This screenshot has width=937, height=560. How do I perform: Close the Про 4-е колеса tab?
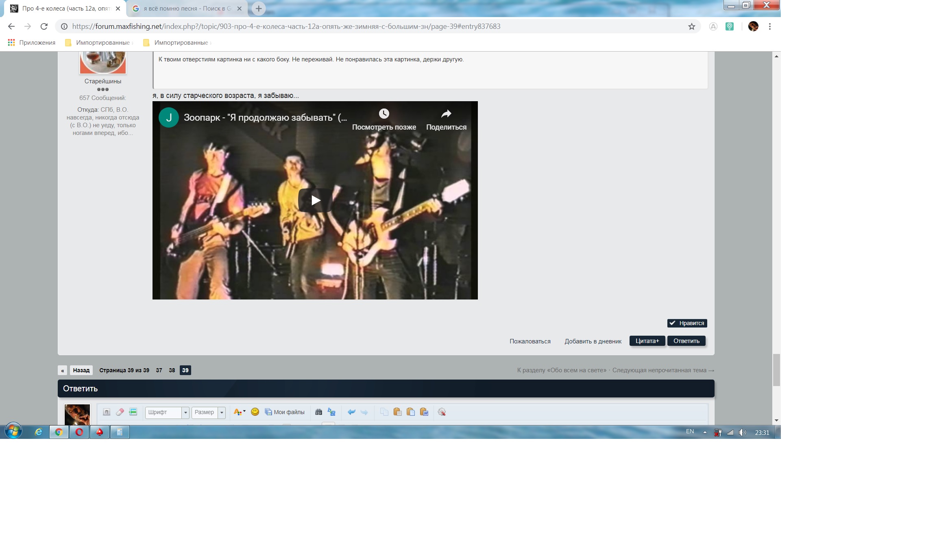click(x=118, y=9)
